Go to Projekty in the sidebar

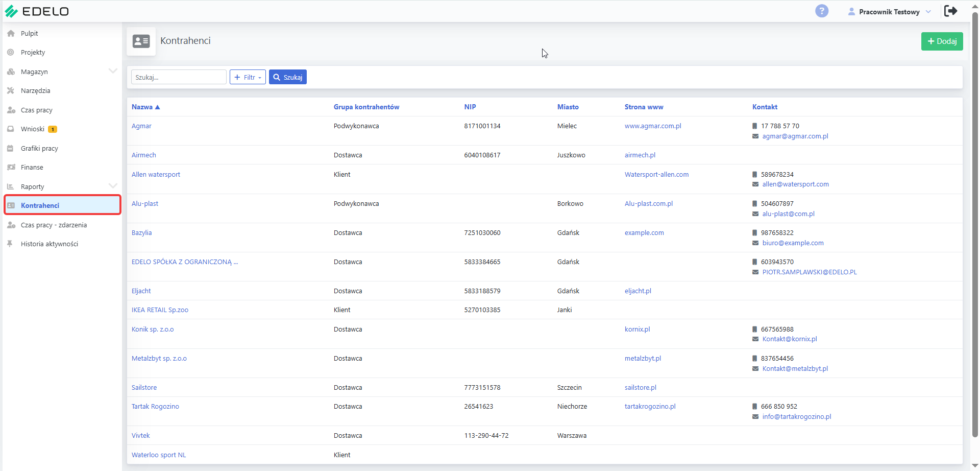coord(33,52)
